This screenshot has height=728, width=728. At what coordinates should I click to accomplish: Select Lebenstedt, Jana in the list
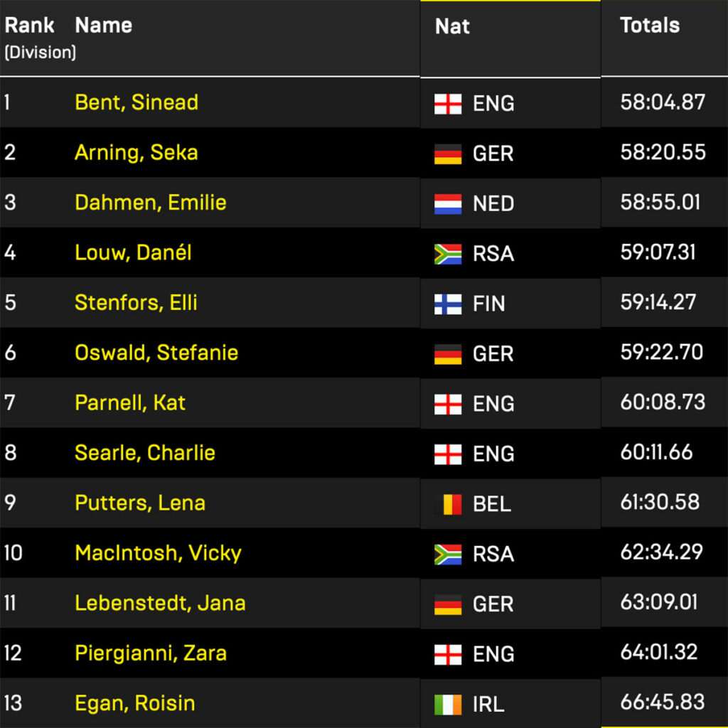(x=160, y=603)
